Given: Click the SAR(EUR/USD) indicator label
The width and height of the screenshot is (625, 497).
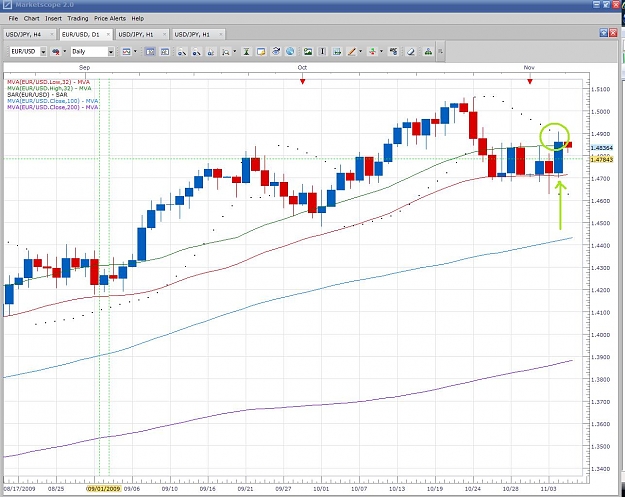Looking at the screenshot, I should pos(37,94).
